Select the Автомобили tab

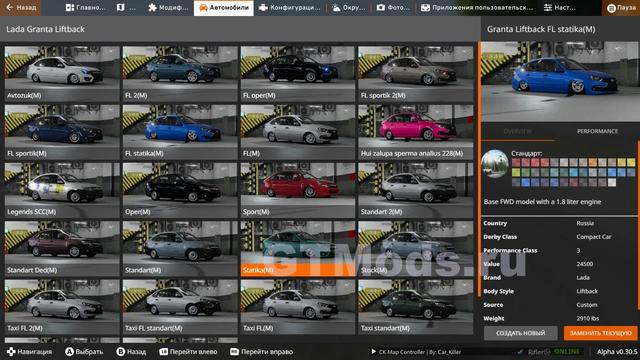tap(224, 7)
